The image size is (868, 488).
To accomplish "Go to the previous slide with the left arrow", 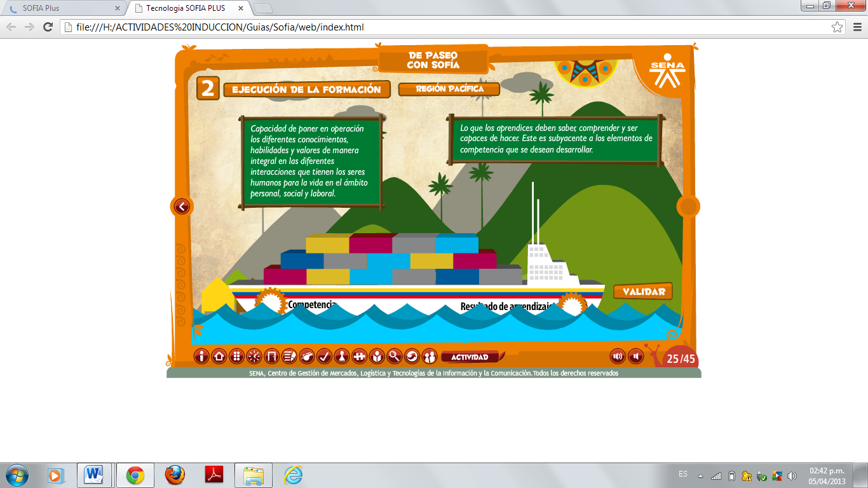I will (182, 207).
